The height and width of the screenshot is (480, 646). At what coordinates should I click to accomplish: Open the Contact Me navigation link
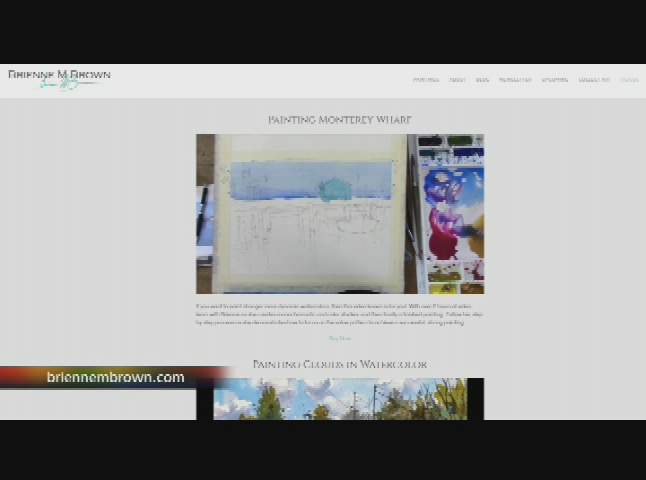tap(593, 80)
